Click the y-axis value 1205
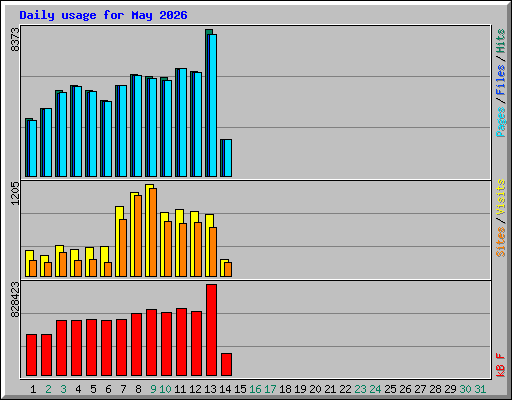This screenshot has width=512, height=400. [15, 193]
